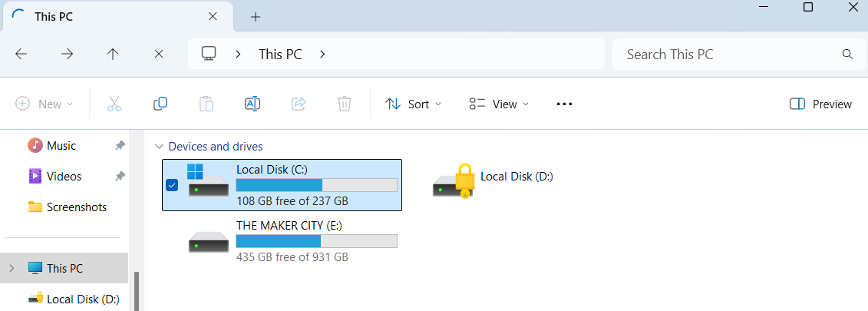868x311 pixels.
Task: Click the Local Disk (C:) usage bar
Action: [x=317, y=185]
